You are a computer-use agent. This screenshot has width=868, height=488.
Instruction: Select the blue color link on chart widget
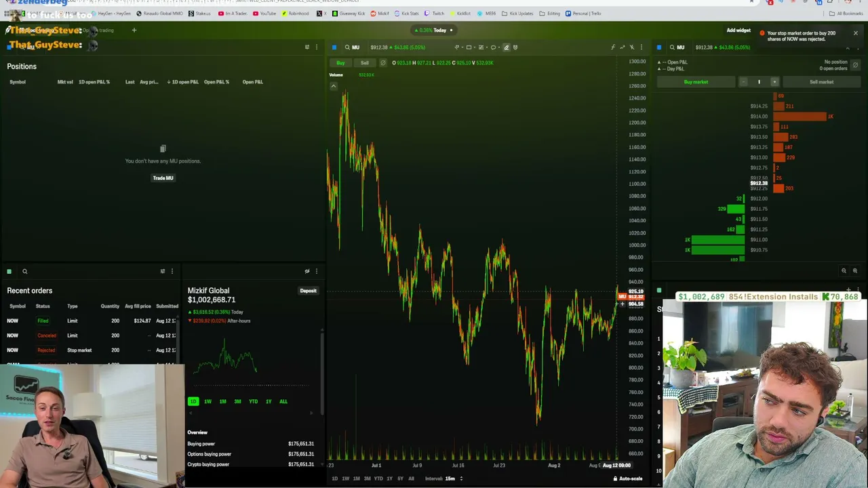[x=334, y=47]
